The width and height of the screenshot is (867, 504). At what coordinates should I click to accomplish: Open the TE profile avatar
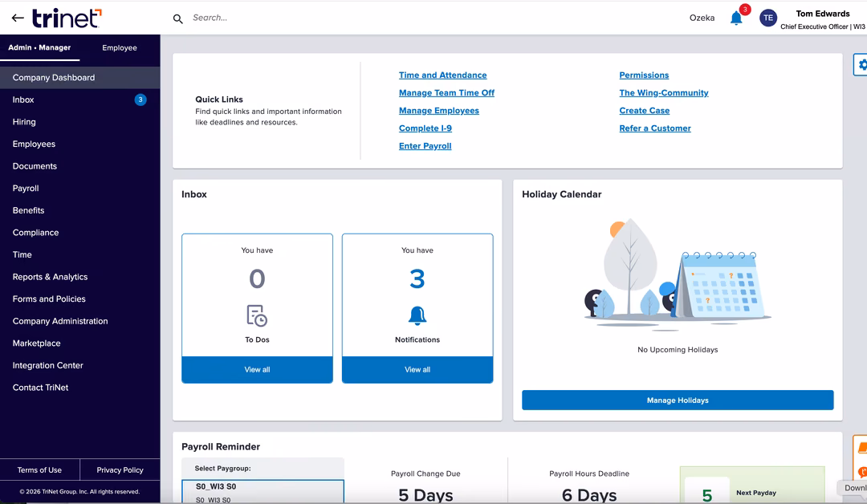(x=768, y=18)
